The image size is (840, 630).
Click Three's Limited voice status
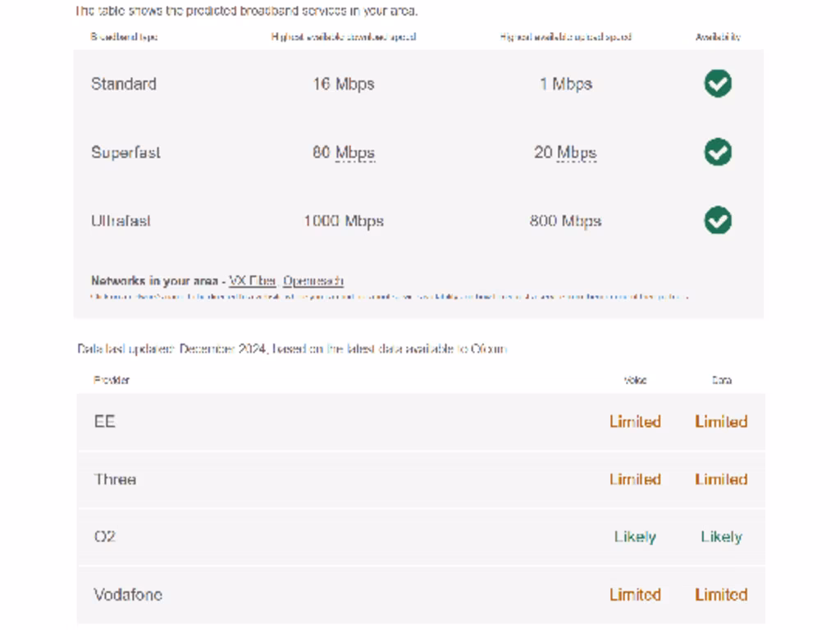pos(635,479)
